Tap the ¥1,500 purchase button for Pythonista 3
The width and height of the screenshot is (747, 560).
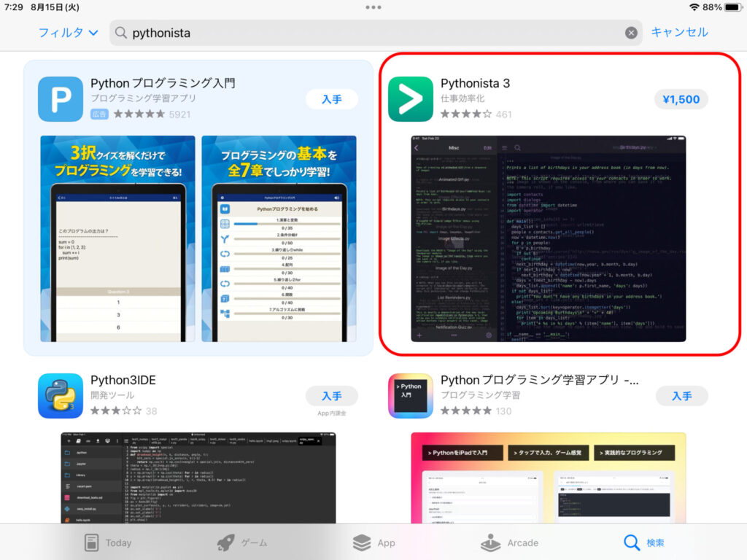click(x=681, y=98)
